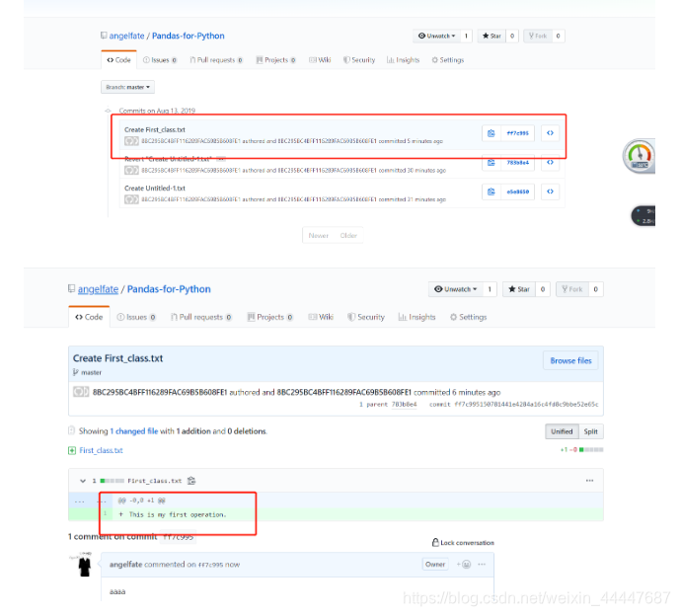Open angelfate owner link on commits list page
Viewport: 680px width, 616px height.
tap(126, 36)
